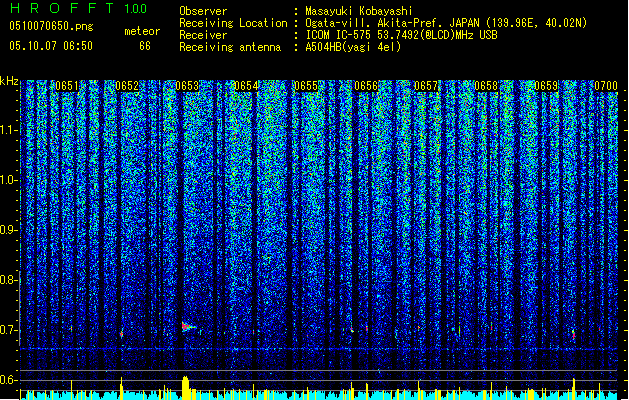Click the 0657 time marker

click(x=426, y=86)
